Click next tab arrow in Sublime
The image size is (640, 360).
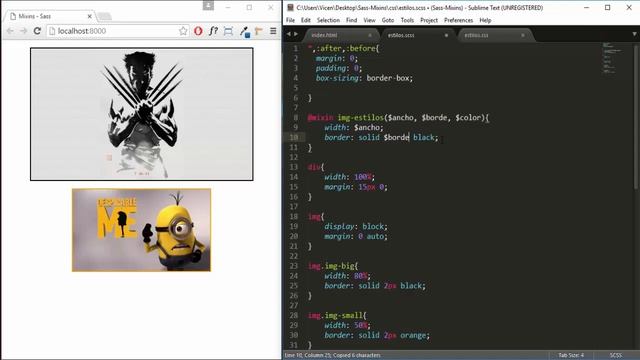296,34
